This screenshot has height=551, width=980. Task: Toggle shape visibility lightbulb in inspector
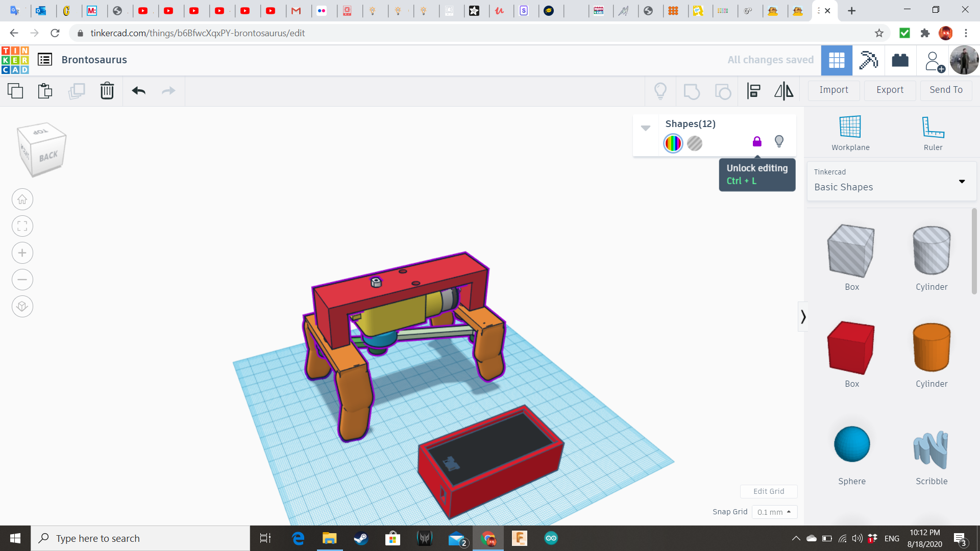779,141
